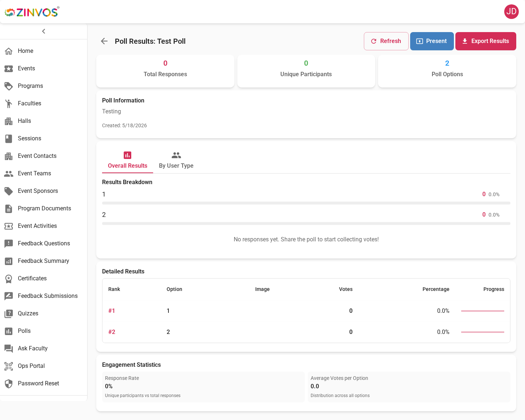Open Event Contacts building icon
The image size is (525, 420).
[x=9, y=156]
